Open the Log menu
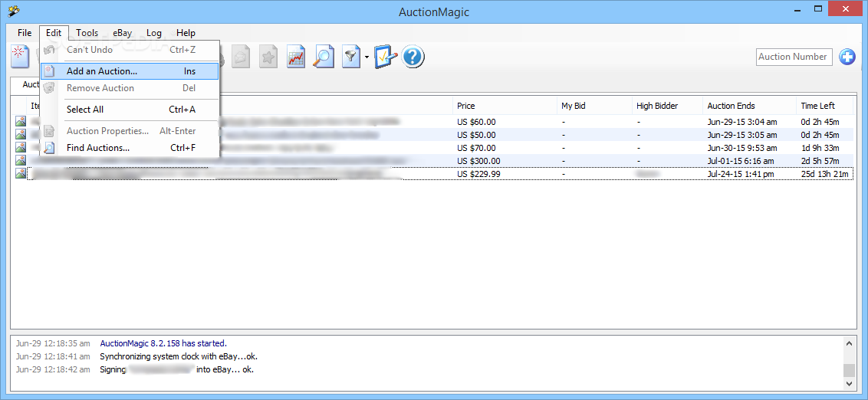 [154, 33]
